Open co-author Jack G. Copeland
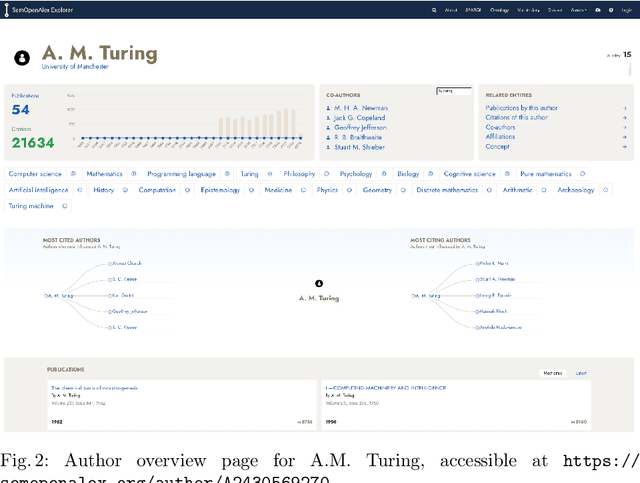Viewport: 640px width, 483px height. pyautogui.click(x=359, y=118)
